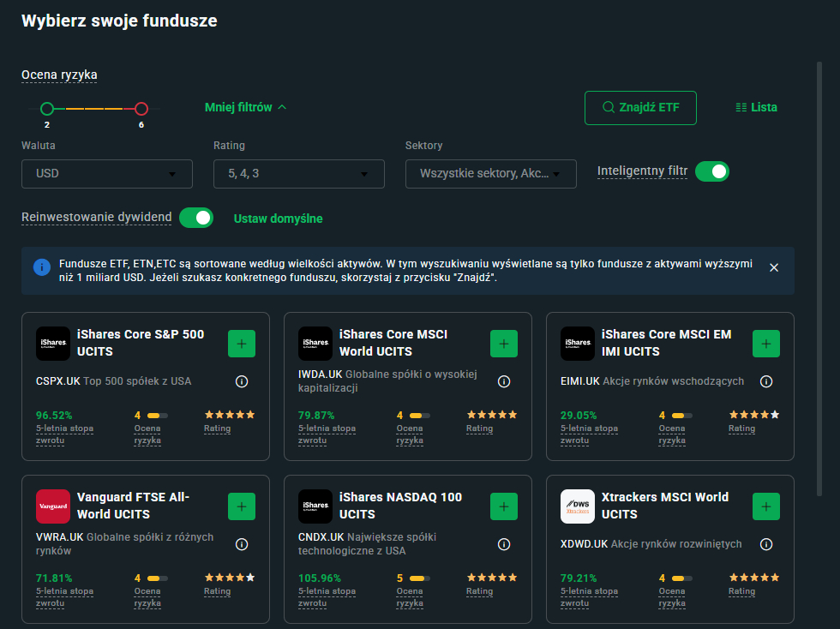Switch to Lista view
Image resolution: width=840 pixels, height=629 pixels.
[x=756, y=107]
